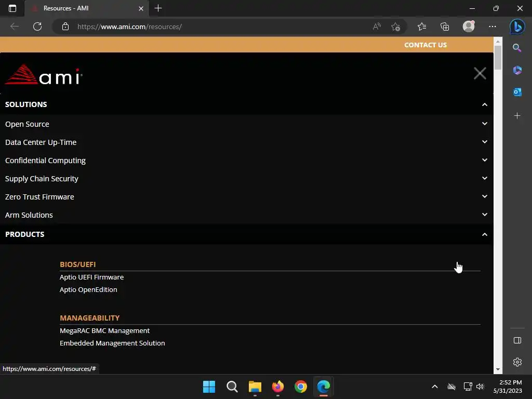Collapse the PRODUCTS section chevron
The height and width of the screenshot is (399, 532).
pyautogui.click(x=485, y=234)
